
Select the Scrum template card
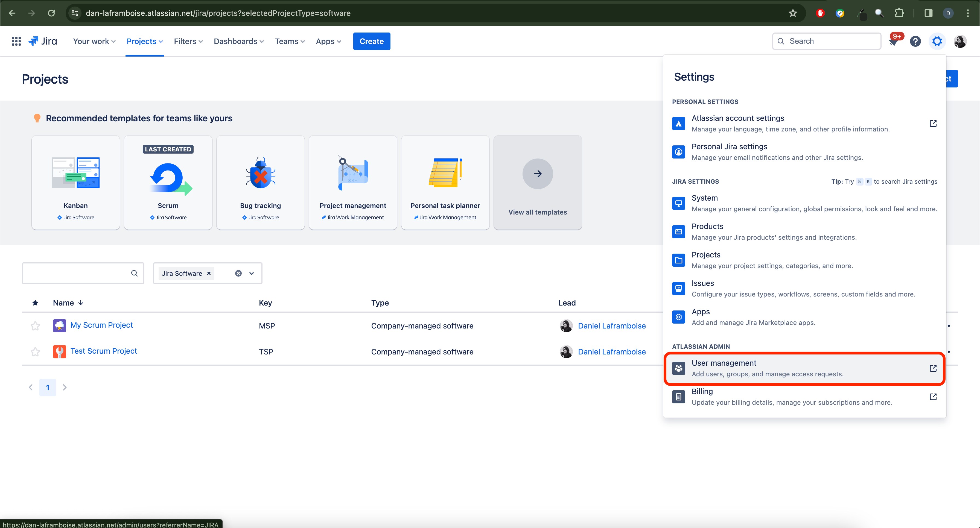(168, 183)
